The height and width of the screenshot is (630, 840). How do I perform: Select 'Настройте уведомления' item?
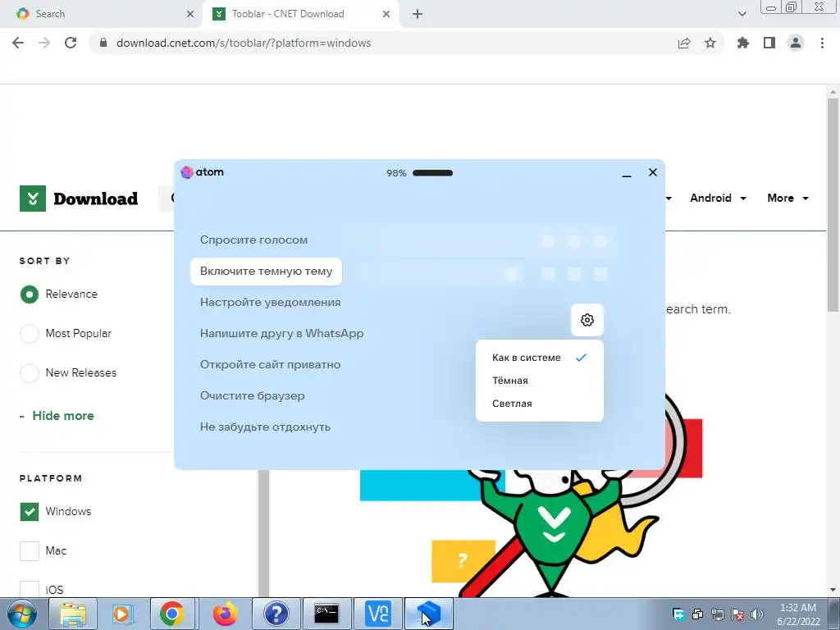(x=270, y=302)
